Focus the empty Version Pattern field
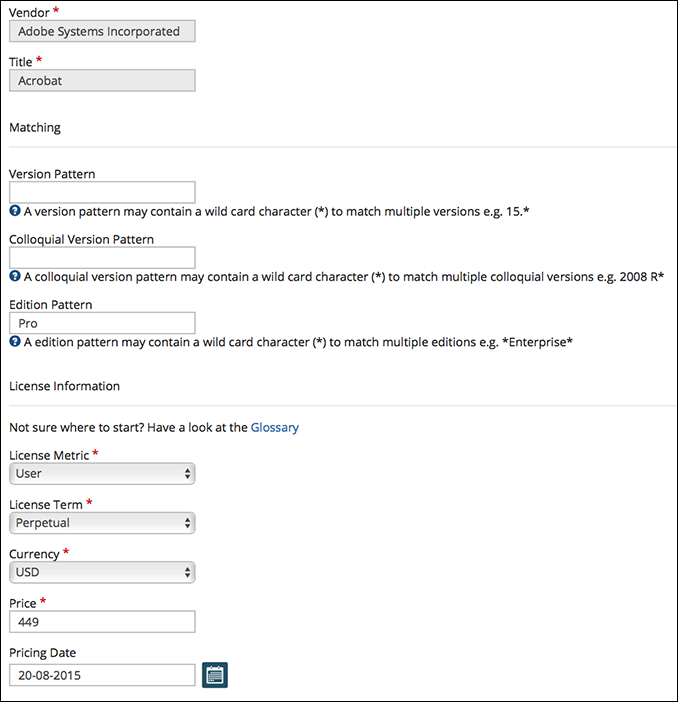The width and height of the screenshot is (678, 702). tap(102, 192)
